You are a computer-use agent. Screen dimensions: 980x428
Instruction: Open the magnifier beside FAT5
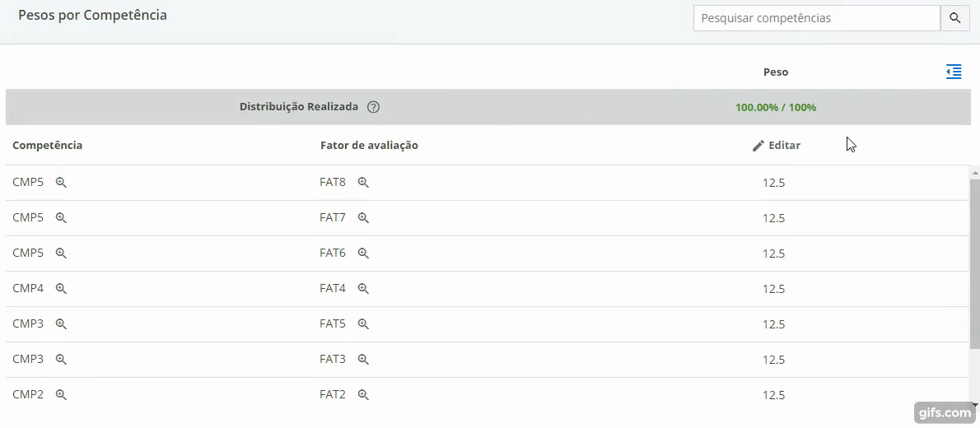tap(363, 324)
